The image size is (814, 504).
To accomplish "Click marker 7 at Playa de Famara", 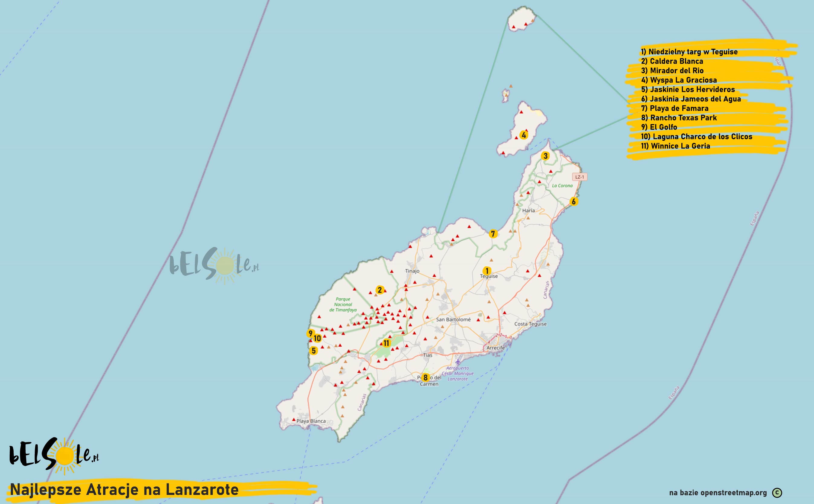I will click(x=493, y=234).
